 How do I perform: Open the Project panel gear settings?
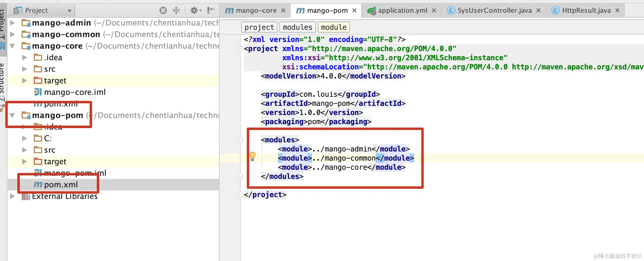[196, 11]
